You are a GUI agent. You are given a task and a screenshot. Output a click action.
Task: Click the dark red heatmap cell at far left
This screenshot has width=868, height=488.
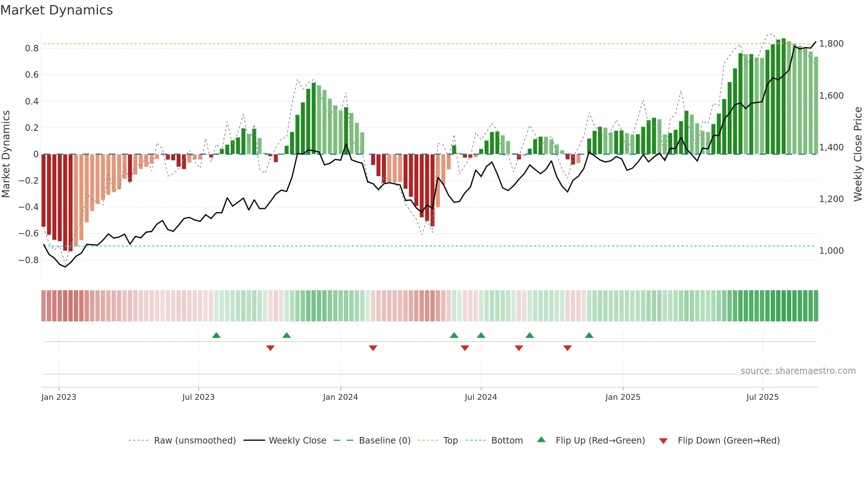[43, 306]
